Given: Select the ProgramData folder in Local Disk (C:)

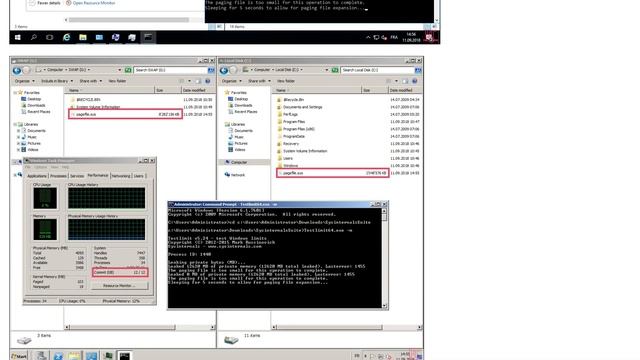Looking at the screenshot, I should 293,136.
